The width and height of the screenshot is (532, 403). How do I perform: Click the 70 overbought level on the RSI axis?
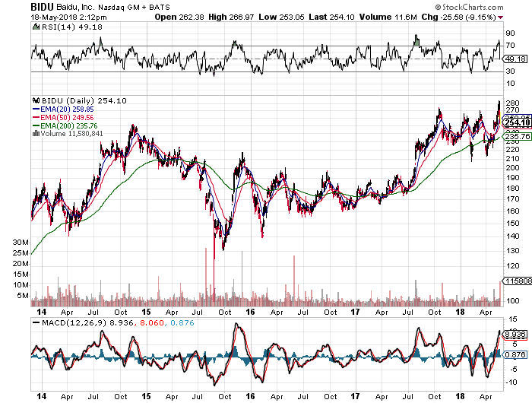pos(510,45)
